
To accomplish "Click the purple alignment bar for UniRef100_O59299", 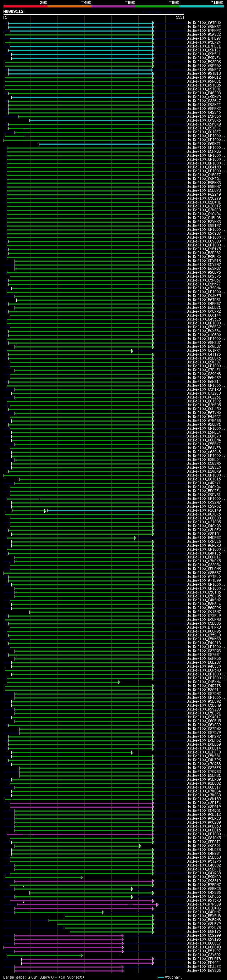I will 69,935.
